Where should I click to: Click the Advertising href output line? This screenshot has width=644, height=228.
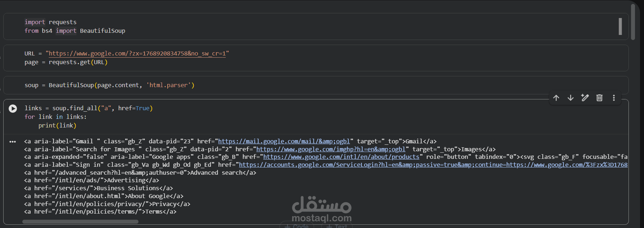(x=92, y=180)
